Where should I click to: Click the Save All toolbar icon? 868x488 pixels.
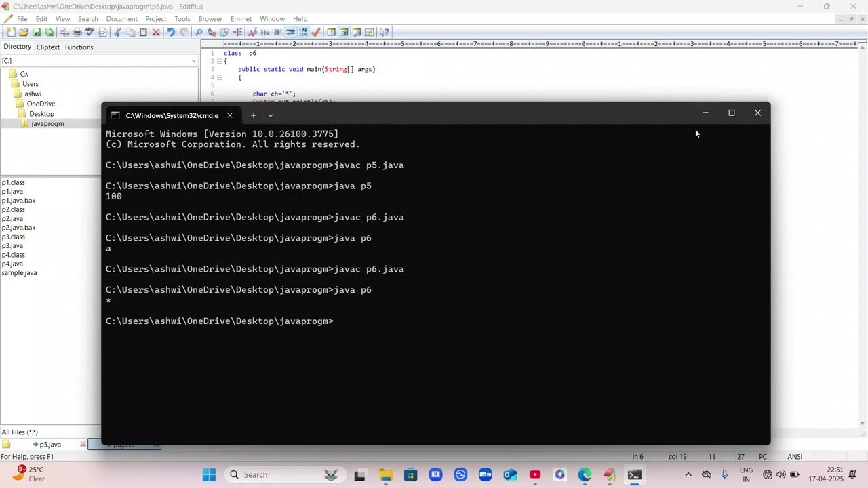[x=48, y=32]
